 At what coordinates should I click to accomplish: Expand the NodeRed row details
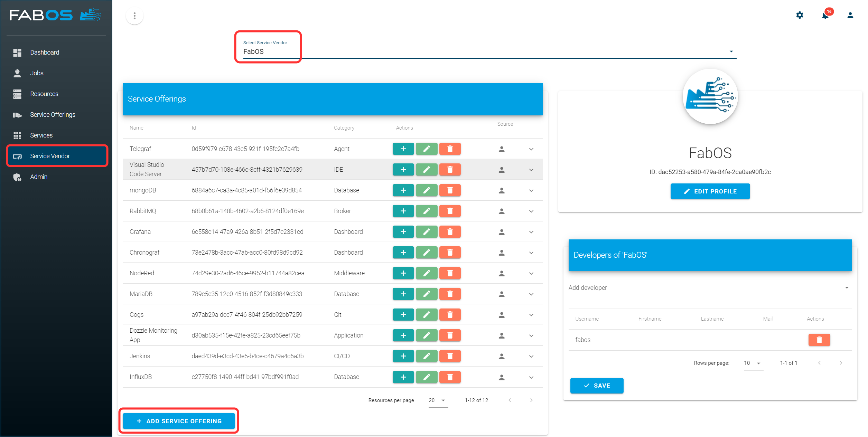[x=531, y=273]
